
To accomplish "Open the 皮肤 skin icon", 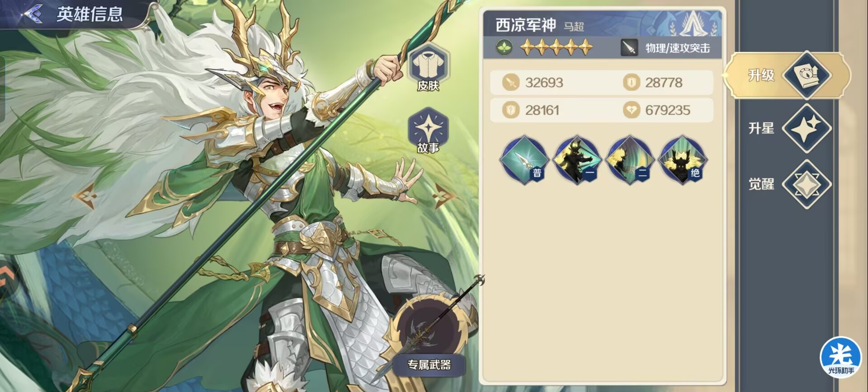I will [x=428, y=68].
